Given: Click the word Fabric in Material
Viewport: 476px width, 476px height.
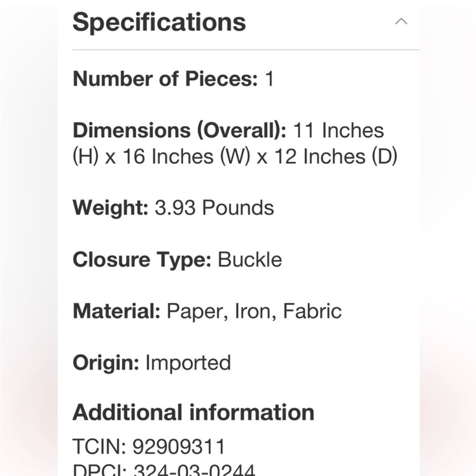Looking at the screenshot, I should click(x=312, y=311).
